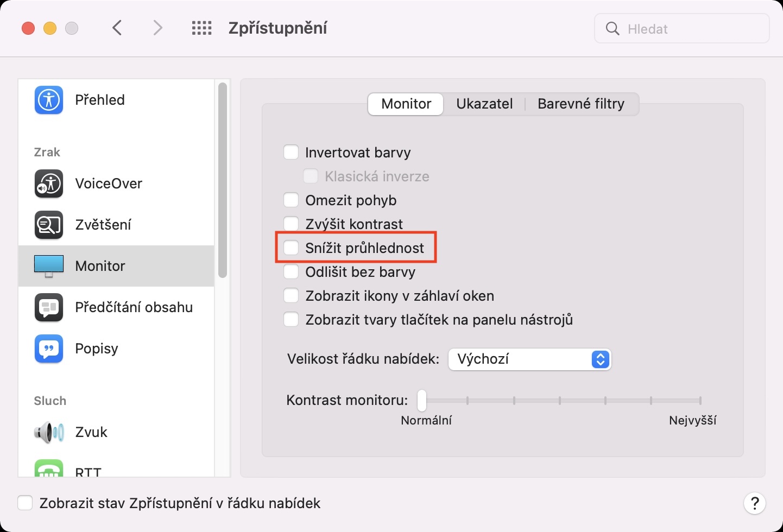Select the VoiceOver icon in sidebar

[x=49, y=183]
